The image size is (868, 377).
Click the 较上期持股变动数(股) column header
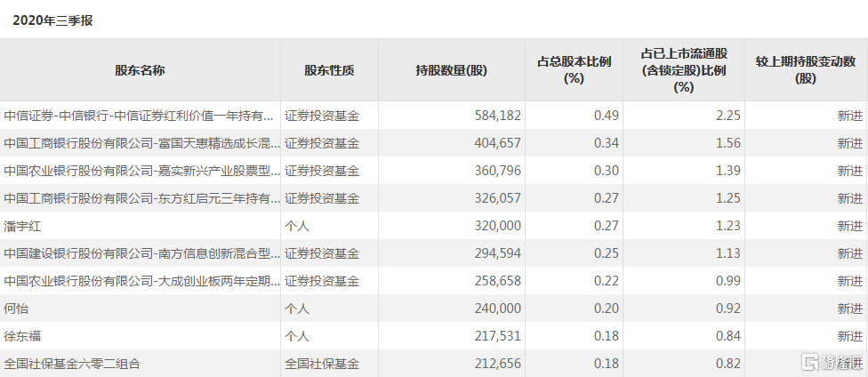pos(806,69)
